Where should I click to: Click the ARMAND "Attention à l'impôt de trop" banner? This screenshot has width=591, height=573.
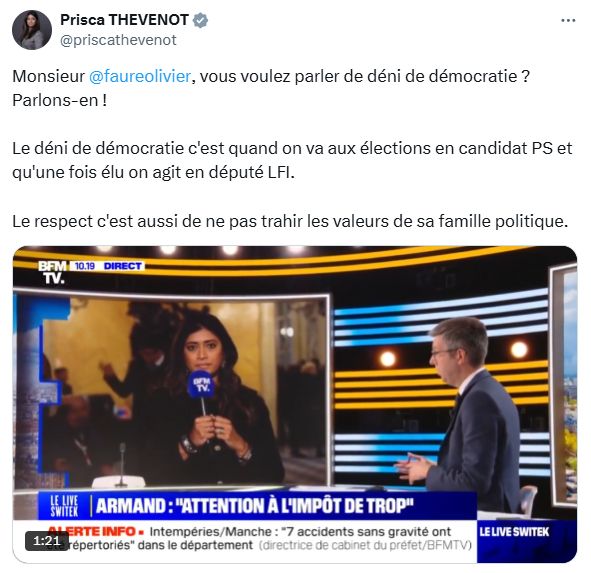[255, 506]
